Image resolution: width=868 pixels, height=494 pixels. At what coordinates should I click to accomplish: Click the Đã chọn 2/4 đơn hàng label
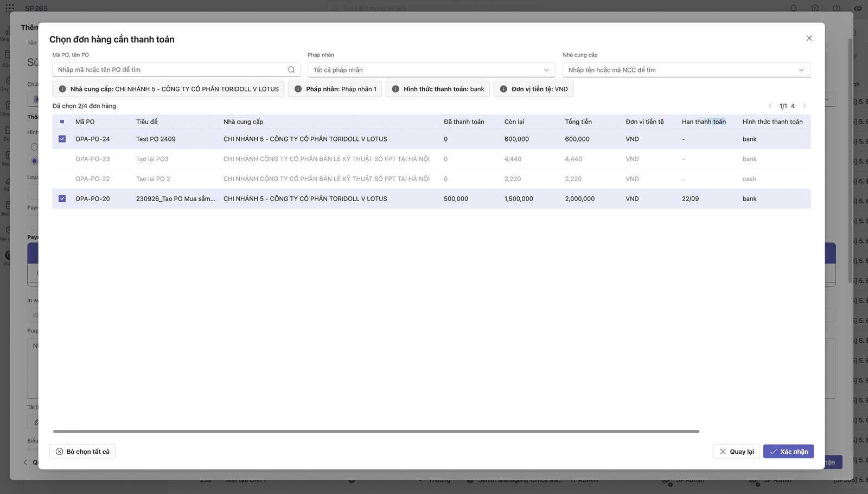(84, 106)
